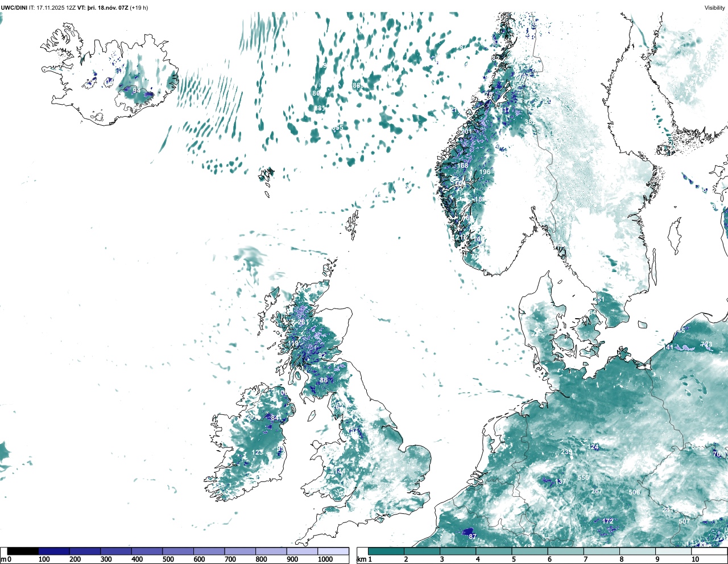
Task: Click the '87' value in northern France
Action: 472,537
